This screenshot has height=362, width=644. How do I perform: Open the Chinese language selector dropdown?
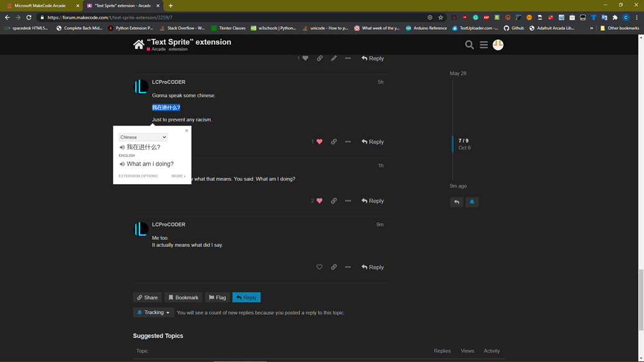[142, 137]
